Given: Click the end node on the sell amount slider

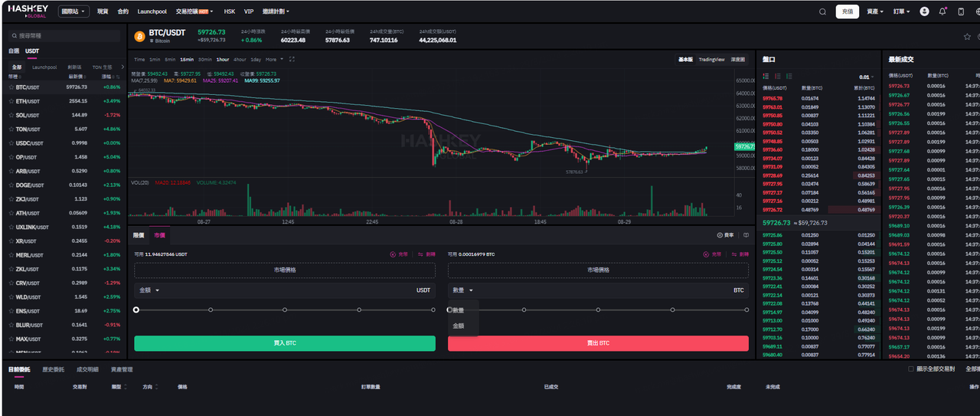Looking at the screenshot, I should click(746, 310).
